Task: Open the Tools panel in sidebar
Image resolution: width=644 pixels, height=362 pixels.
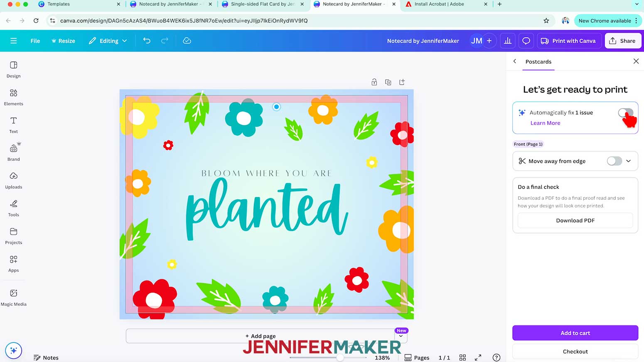Action: point(13,208)
